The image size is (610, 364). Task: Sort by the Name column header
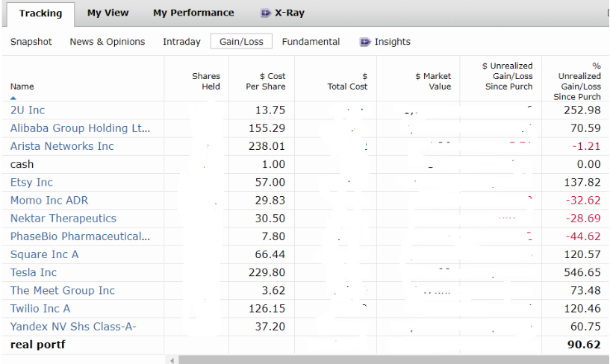click(22, 87)
